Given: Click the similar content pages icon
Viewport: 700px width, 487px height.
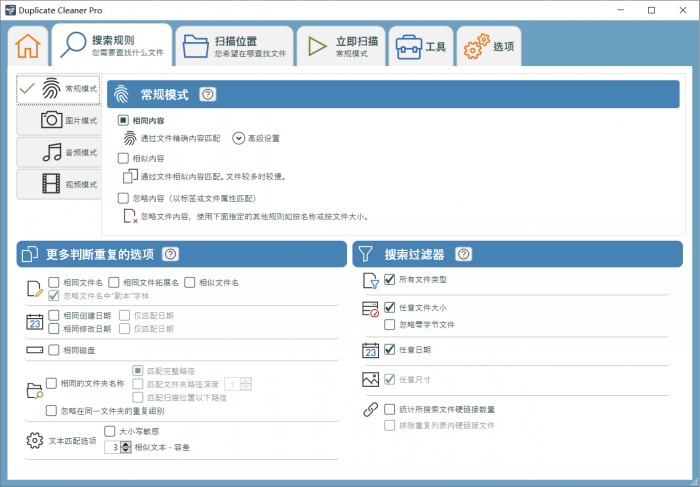Looking at the screenshot, I should coord(130,176).
